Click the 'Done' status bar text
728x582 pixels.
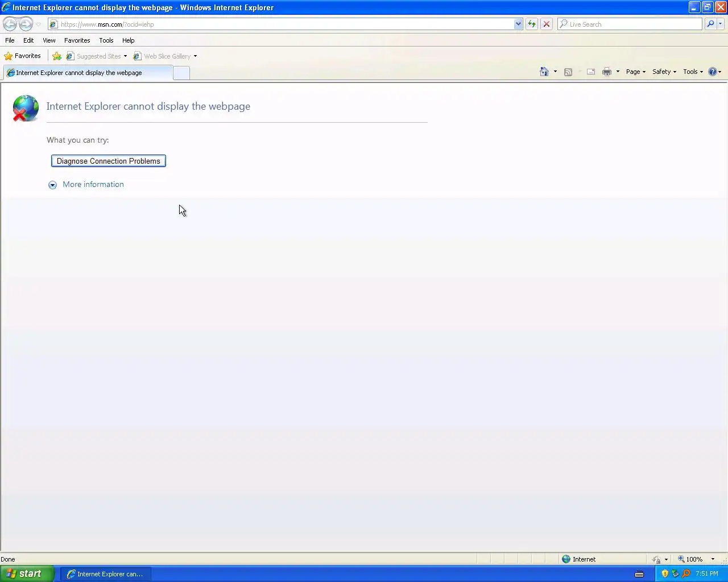(8, 559)
